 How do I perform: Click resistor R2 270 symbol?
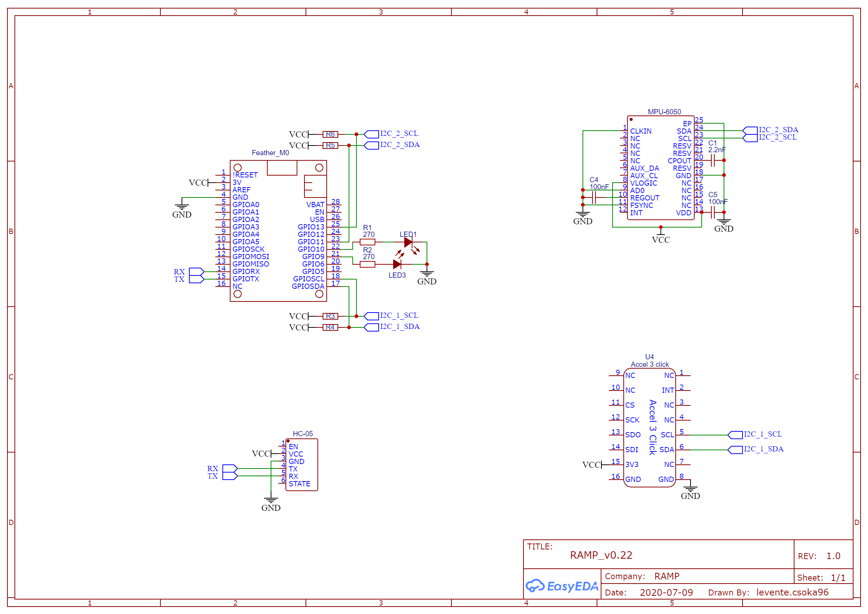[367, 264]
